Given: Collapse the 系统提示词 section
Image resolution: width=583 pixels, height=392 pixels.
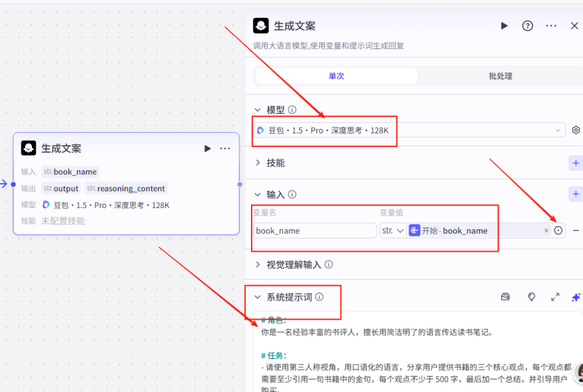Looking at the screenshot, I should click(x=257, y=297).
